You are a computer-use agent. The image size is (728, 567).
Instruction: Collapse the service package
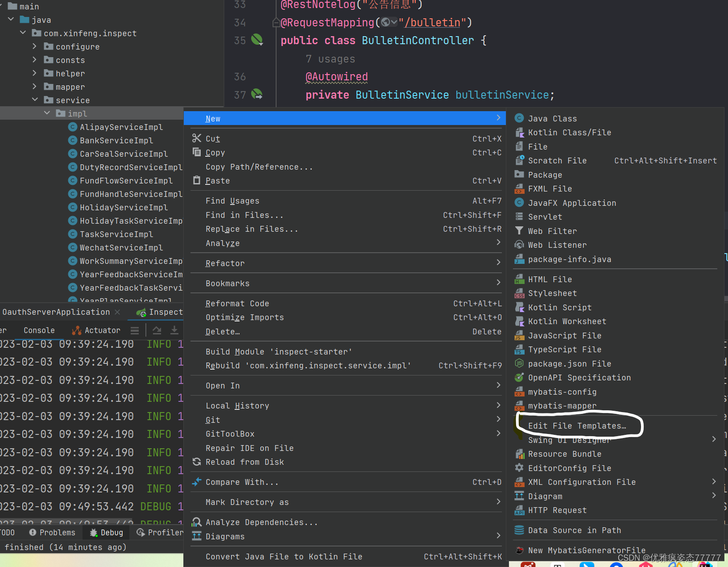(x=35, y=100)
